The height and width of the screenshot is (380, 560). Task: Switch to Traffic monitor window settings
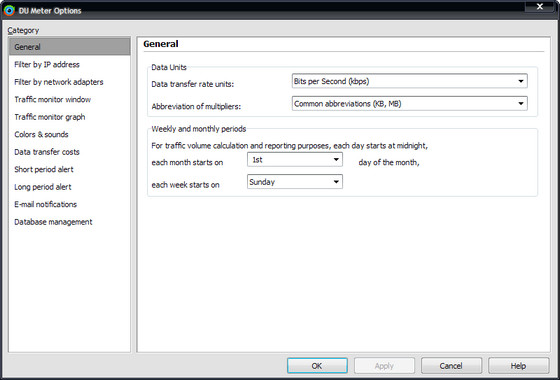point(70,99)
